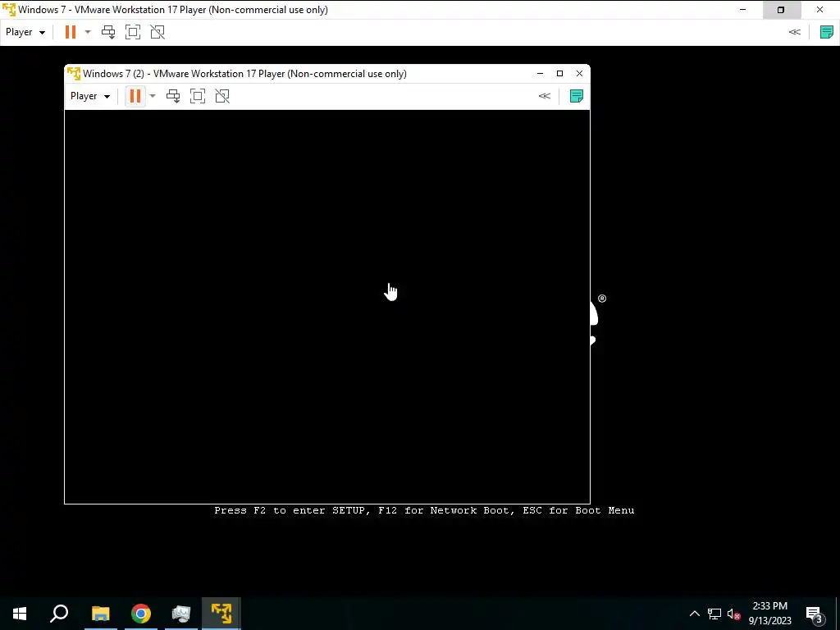Toggle Unity mode icon in outer window
This screenshot has width=840, height=630.
coord(157,32)
